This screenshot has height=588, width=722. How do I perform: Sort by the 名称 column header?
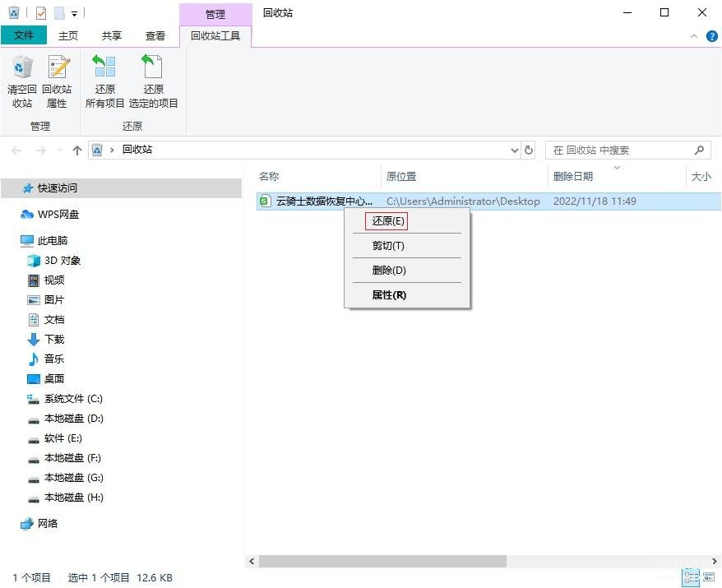tap(269, 176)
